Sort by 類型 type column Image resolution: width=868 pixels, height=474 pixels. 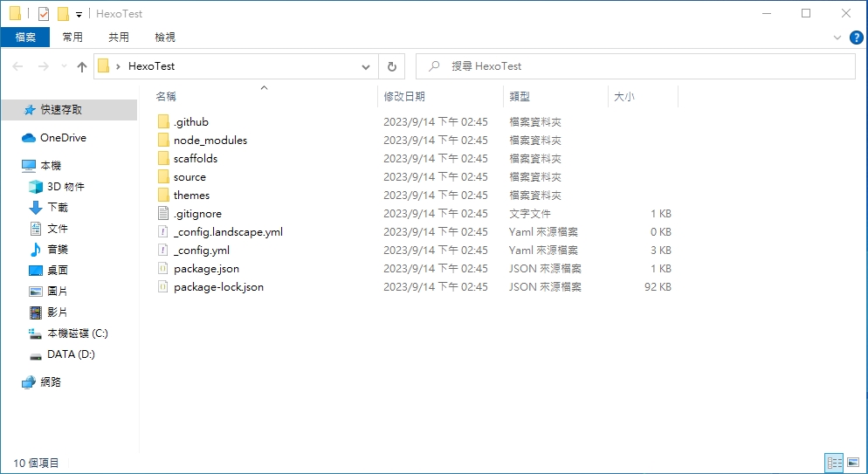pos(520,96)
